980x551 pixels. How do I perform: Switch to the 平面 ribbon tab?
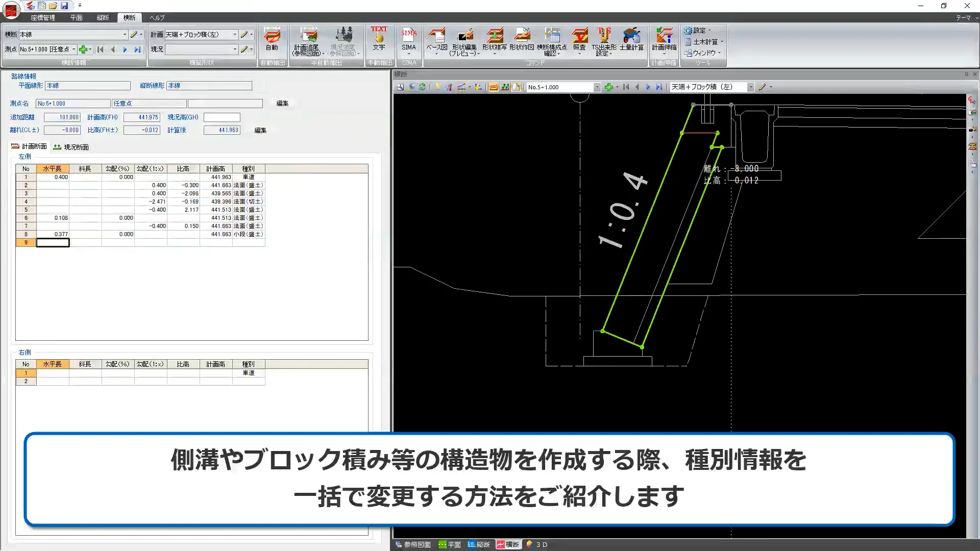pyautogui.click(x=76, y=17)
